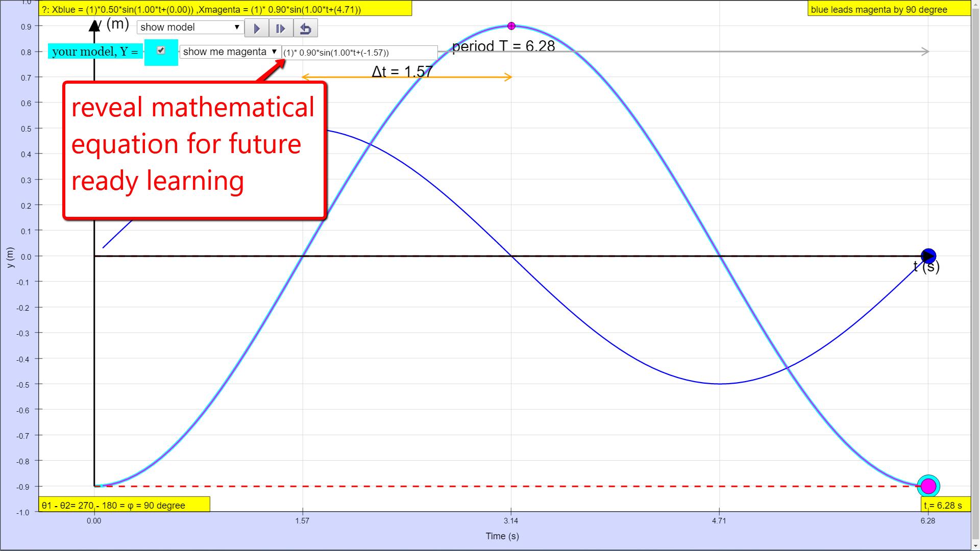This screenshot has height=551, width=980.
Task: Start the simulation with the play button
Action: tap(257, 28)
